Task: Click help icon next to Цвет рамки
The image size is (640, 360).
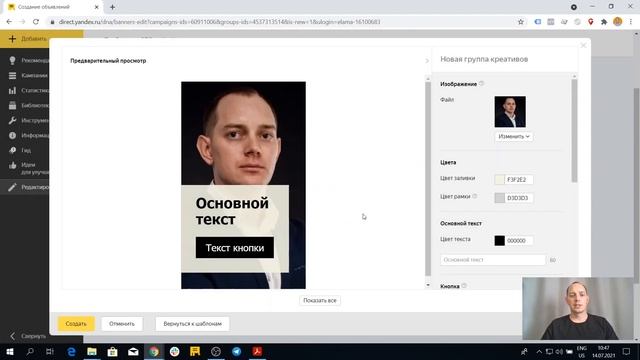Action: (x=475, y=196)
